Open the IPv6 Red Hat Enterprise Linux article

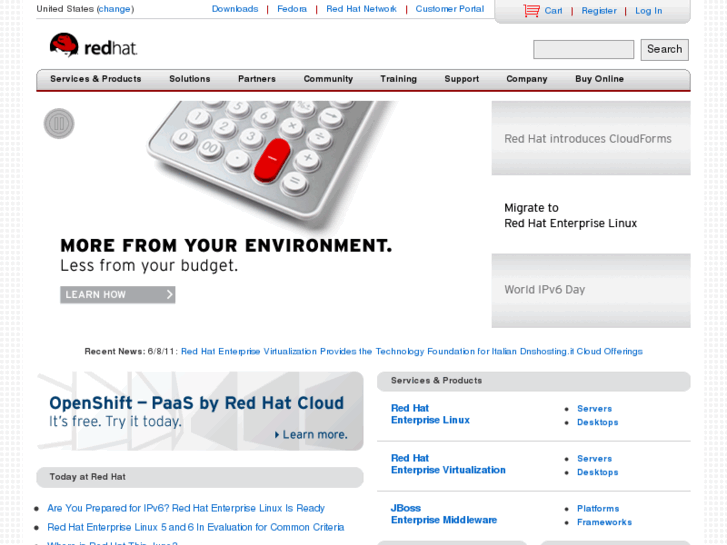186,508
